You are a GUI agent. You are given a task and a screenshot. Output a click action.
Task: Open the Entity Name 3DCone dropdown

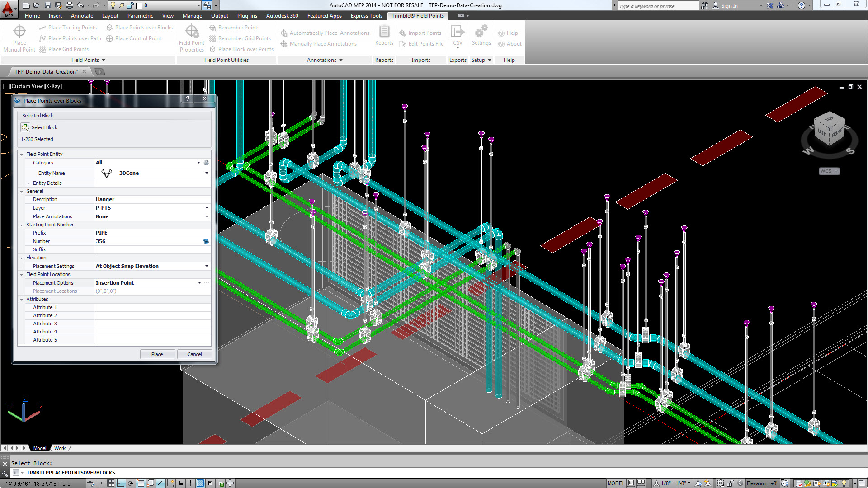[207, 173]
